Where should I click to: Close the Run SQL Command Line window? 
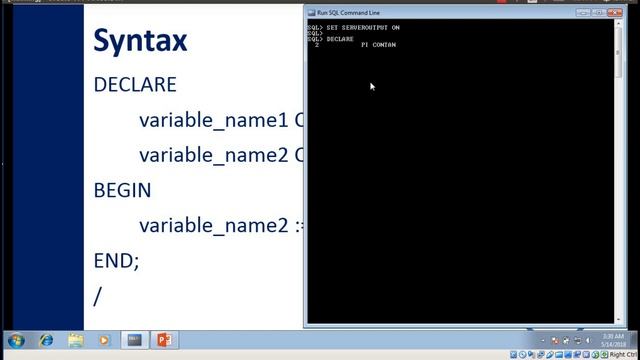point(615,13)
